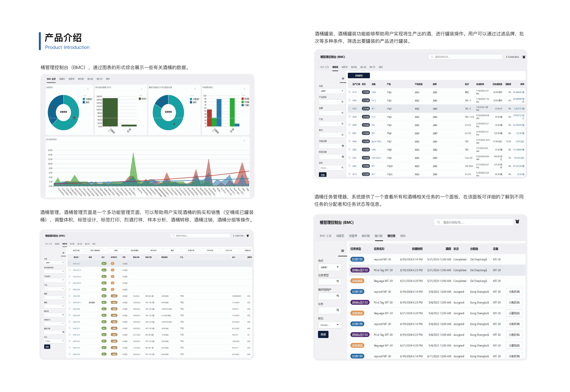The image size is (570, 392).
Task: Open the 状态 Multiple dropdown in 桶罐装 screen
Action: (x=332, y=168)
